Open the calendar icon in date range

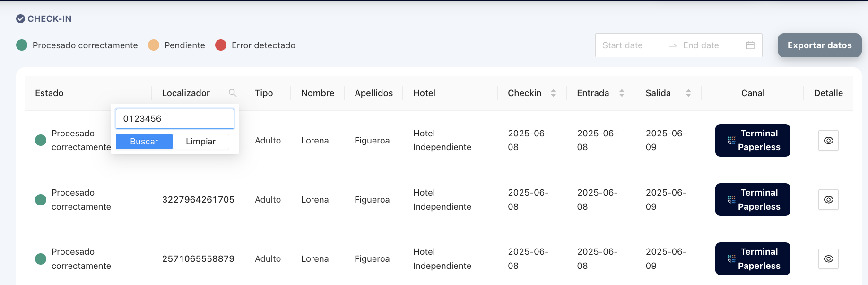pyautogui.click(x=750, y=45)
